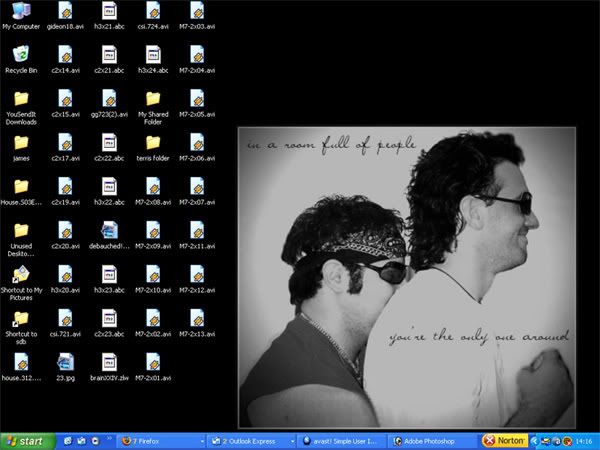Viewport: 600px width, 450px height.
Task: Open the Recycle Bin
Action: [21, 55]
